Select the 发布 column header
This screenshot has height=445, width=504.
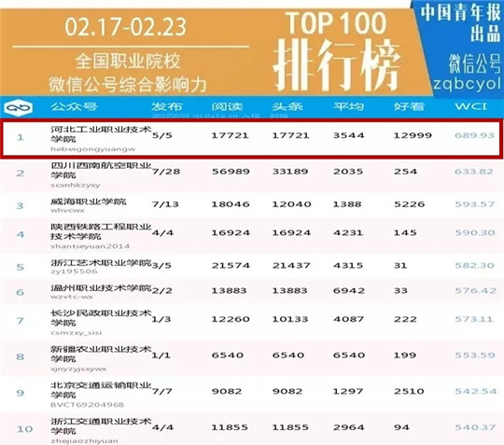[x=167, y=106]
